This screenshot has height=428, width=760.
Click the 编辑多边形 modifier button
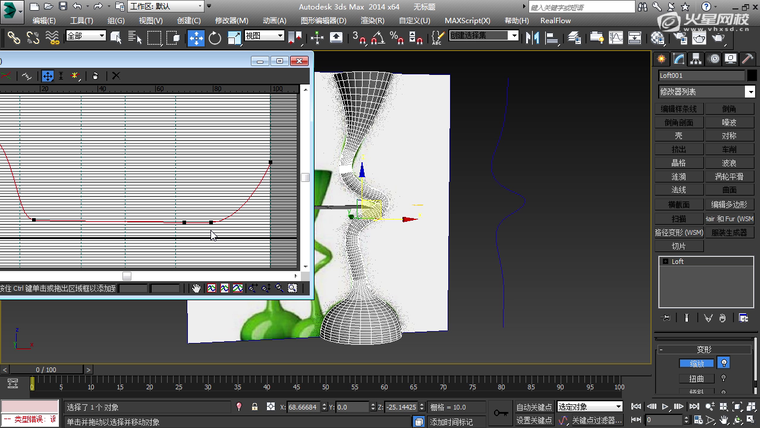(729, 203)
